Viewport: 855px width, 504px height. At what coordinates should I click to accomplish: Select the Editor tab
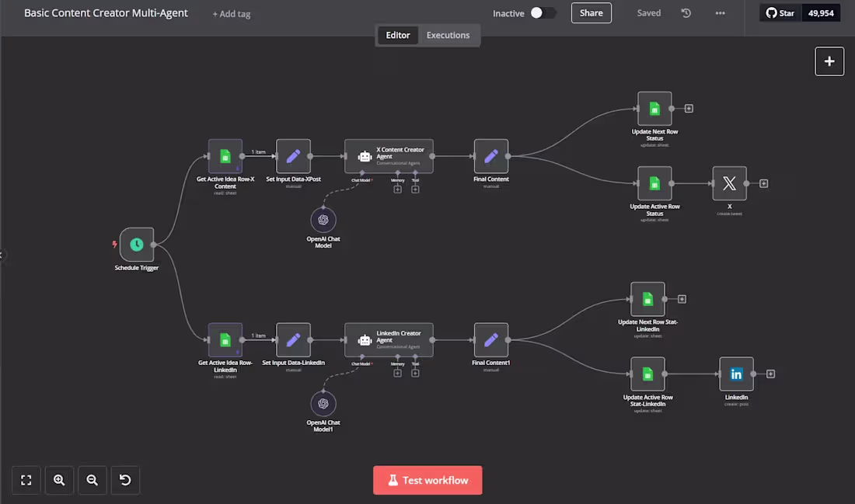pos(397,35)
